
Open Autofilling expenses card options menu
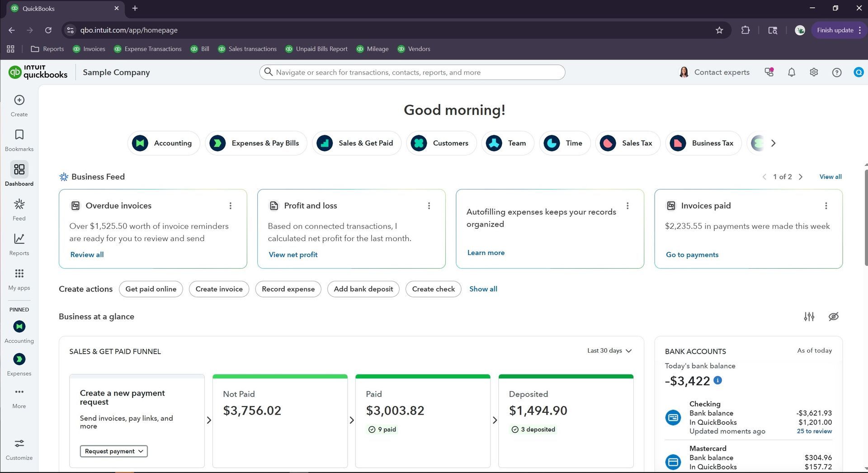tap(627, 206)
